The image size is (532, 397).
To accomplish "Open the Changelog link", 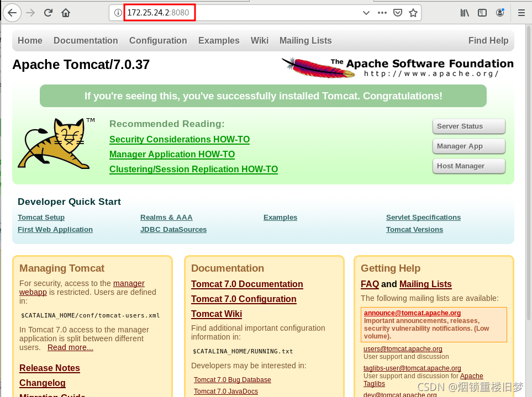I will 43,383.
